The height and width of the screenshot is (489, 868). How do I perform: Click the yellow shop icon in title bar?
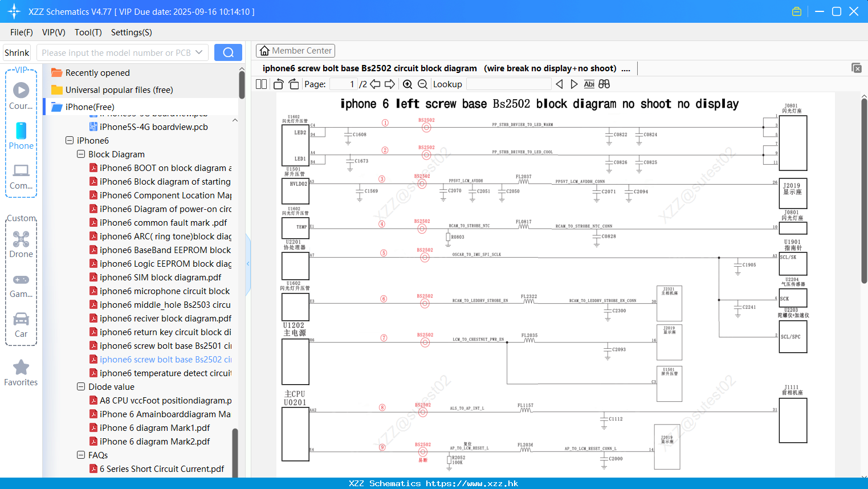click(x=797, y=11)
